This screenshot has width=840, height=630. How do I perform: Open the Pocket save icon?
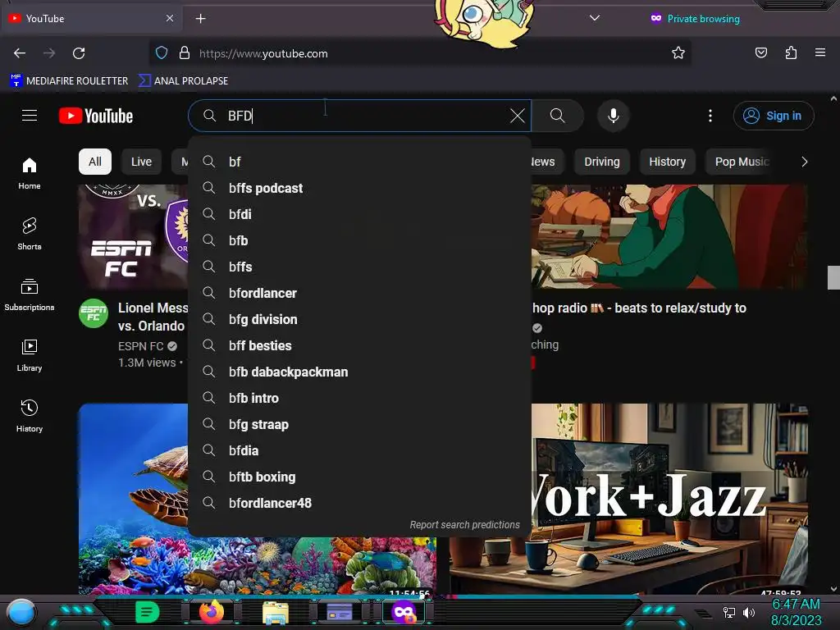pos(760,53)
